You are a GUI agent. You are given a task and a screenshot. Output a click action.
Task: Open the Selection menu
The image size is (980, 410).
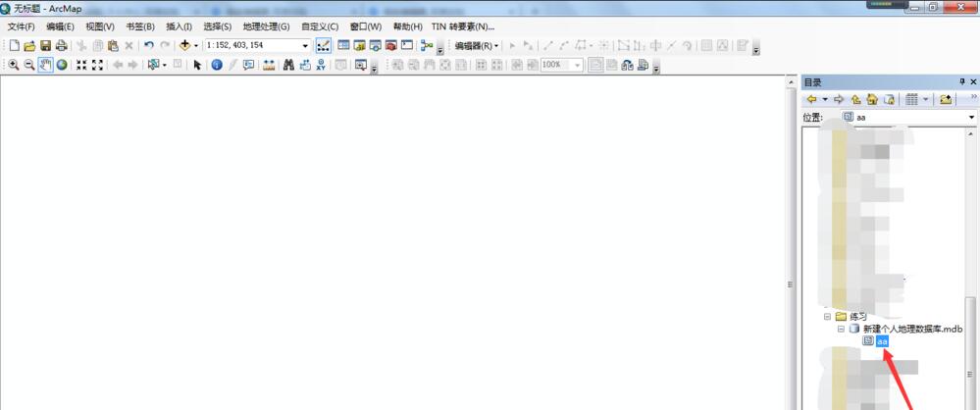[x=217, y=26]
